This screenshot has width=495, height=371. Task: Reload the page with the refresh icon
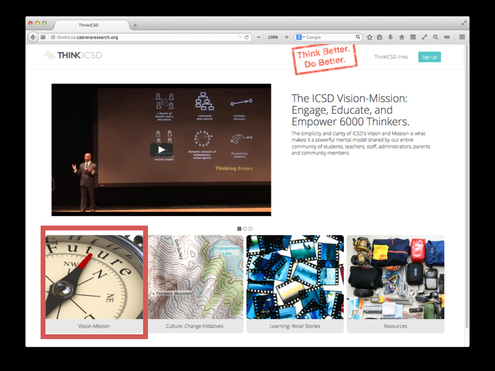pos(247,37)
